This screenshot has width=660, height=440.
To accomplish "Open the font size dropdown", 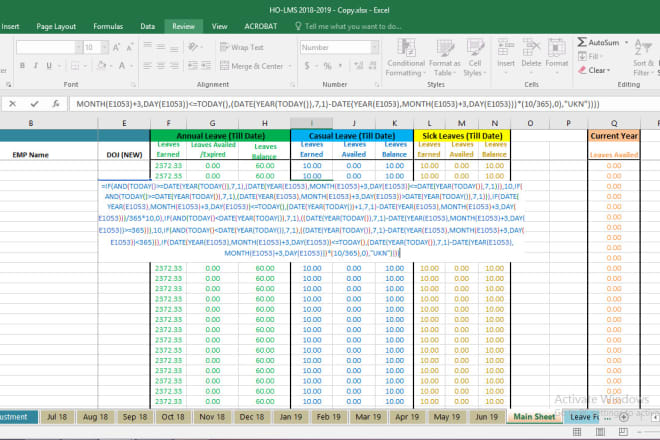I will click(x=104, y=48).
